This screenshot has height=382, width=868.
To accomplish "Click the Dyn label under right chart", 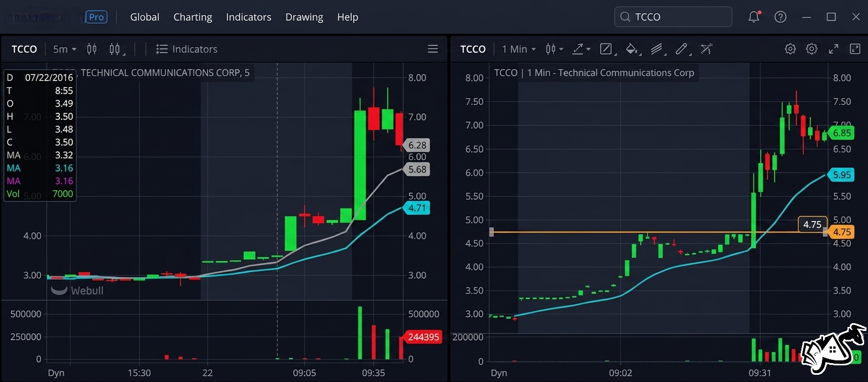I will [499, 373].
